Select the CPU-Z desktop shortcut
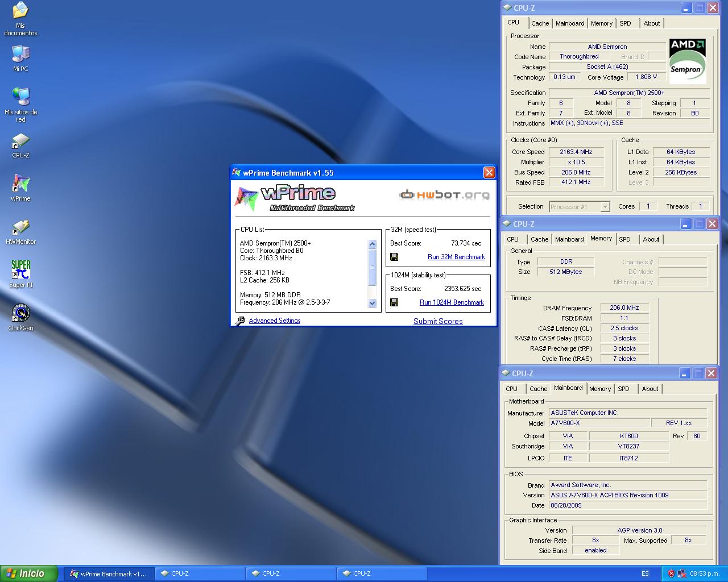This screenshot has height=582, width=728. tap(20, 145)
